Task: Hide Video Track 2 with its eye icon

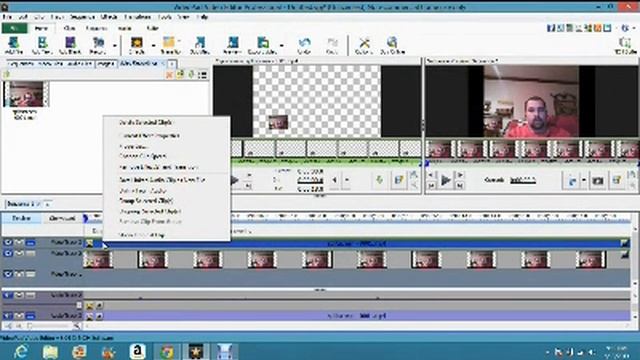Action: tap(8, 253)
